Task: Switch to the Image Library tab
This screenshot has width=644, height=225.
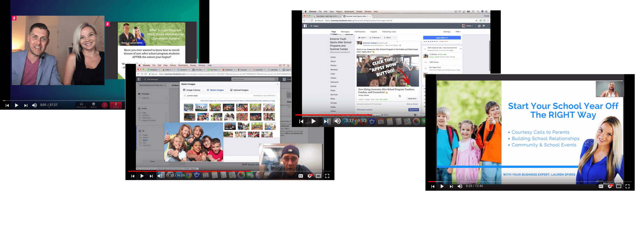Action: (192, 90)
